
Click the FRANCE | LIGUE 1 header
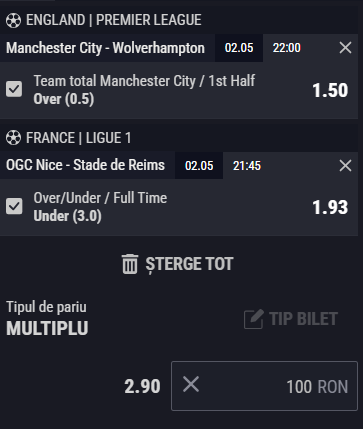(79, 138)
